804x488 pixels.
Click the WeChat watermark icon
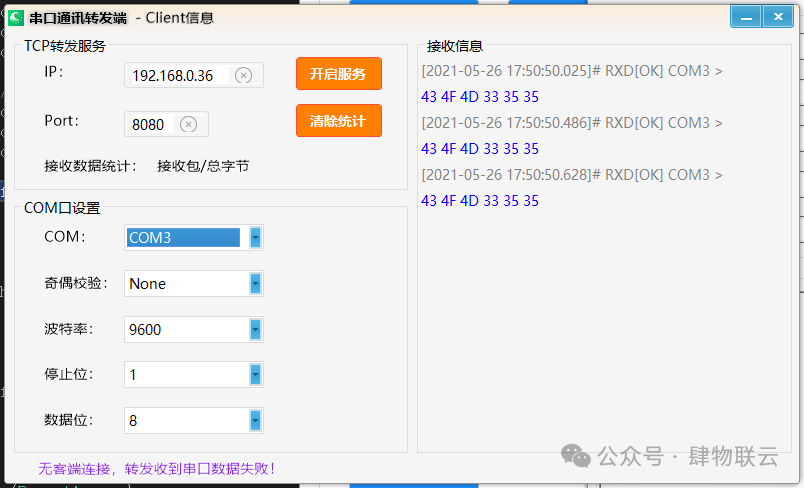[576, 456]
